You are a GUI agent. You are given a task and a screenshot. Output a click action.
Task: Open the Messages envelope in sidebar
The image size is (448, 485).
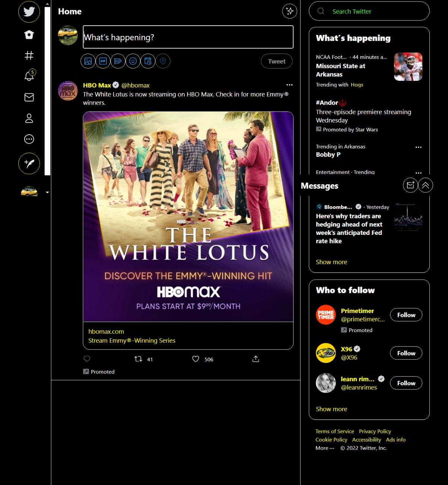coord(29,97)
